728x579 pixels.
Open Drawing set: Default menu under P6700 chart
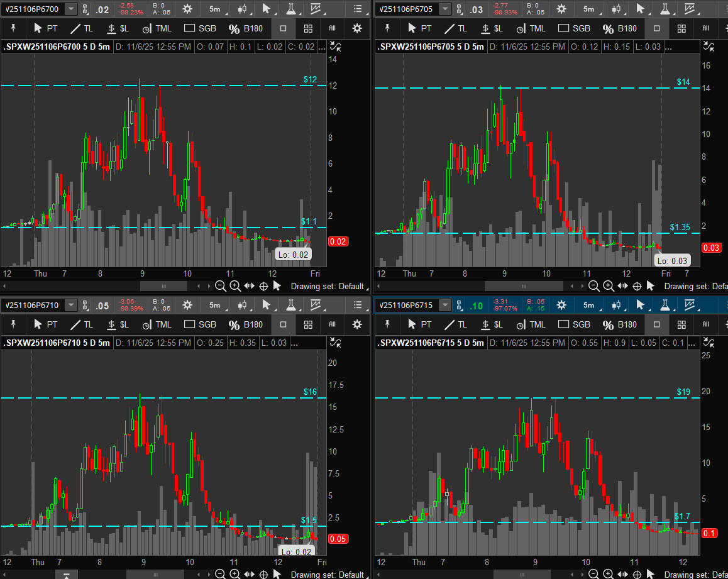point(327,286)
